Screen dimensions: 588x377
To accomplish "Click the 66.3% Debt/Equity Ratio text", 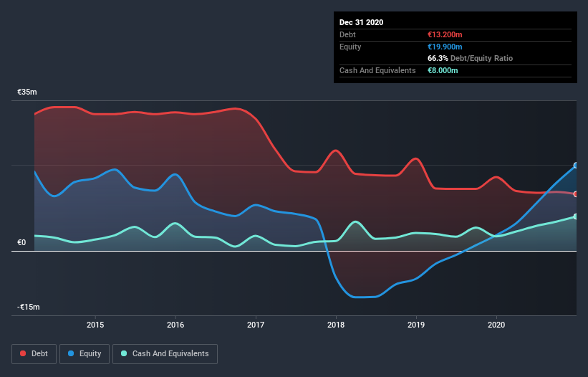I will point(471,58).
